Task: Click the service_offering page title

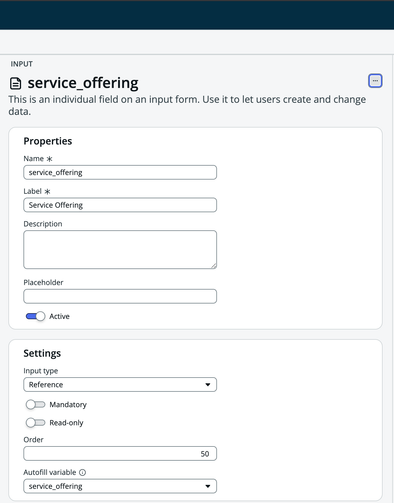Action: coord(83,83)
